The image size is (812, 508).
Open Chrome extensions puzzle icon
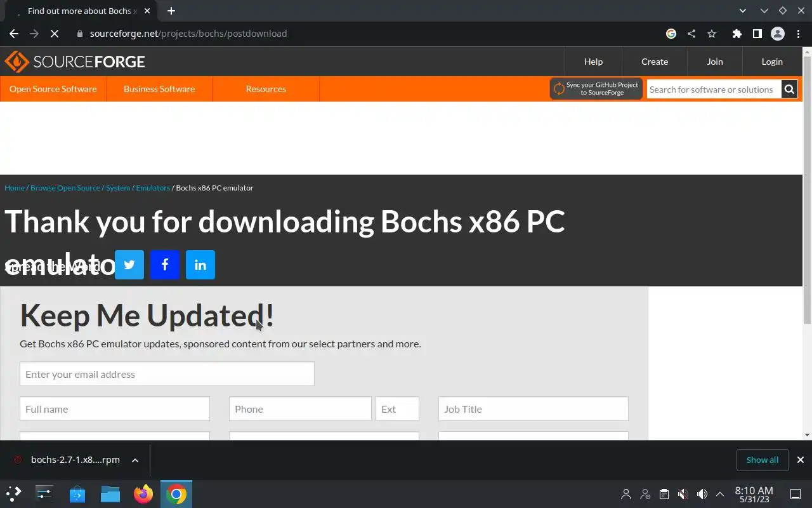(x=737, y=34)
